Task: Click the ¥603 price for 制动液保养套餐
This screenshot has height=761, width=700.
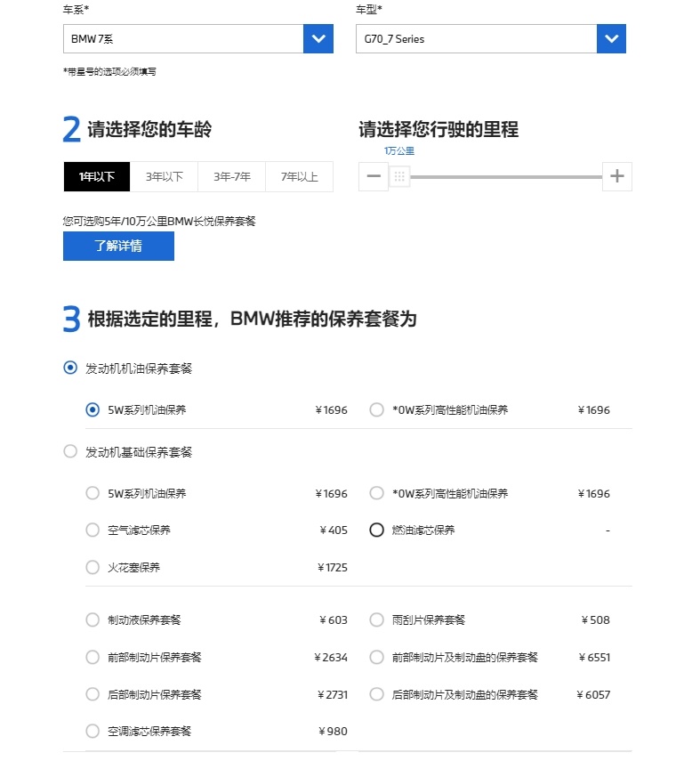Action: (334, 619)
